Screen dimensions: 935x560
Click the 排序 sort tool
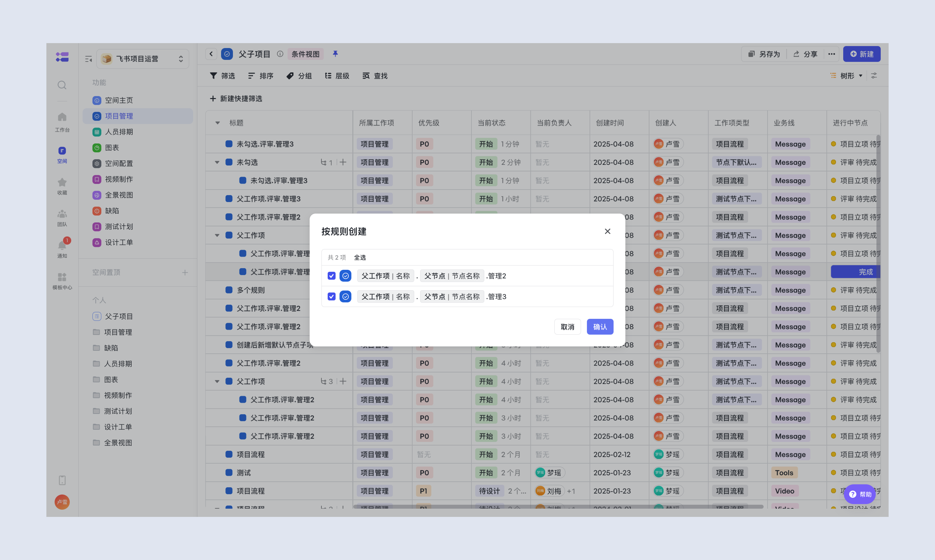[261, 76]
